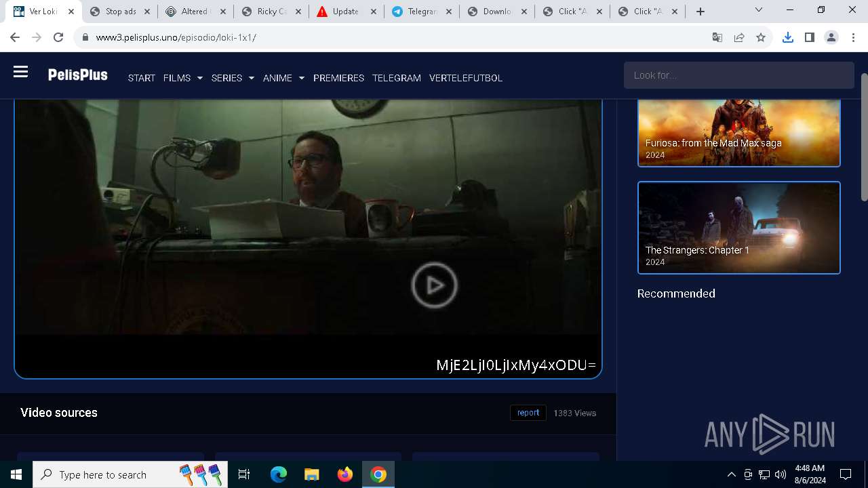Image resolution: width=868 pixels, height=488 pixels.
Task: Switch to the 'Downlo' tab
Action: pyautogui.click(x=496, y=12)
